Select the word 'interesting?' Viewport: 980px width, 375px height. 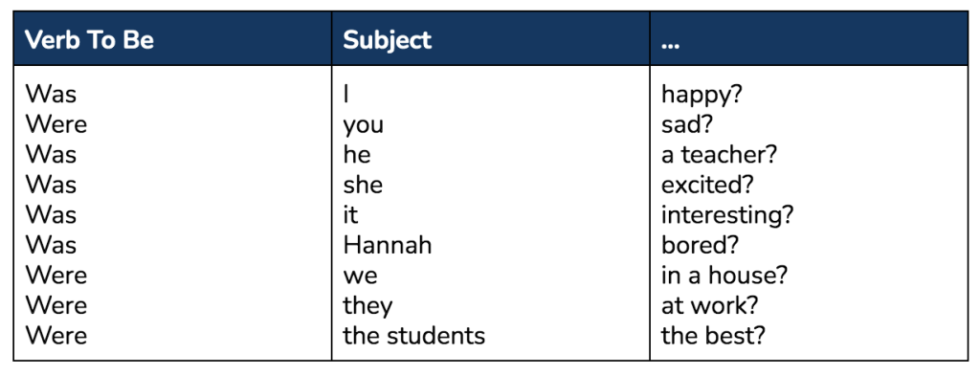[x=727, y=215]
